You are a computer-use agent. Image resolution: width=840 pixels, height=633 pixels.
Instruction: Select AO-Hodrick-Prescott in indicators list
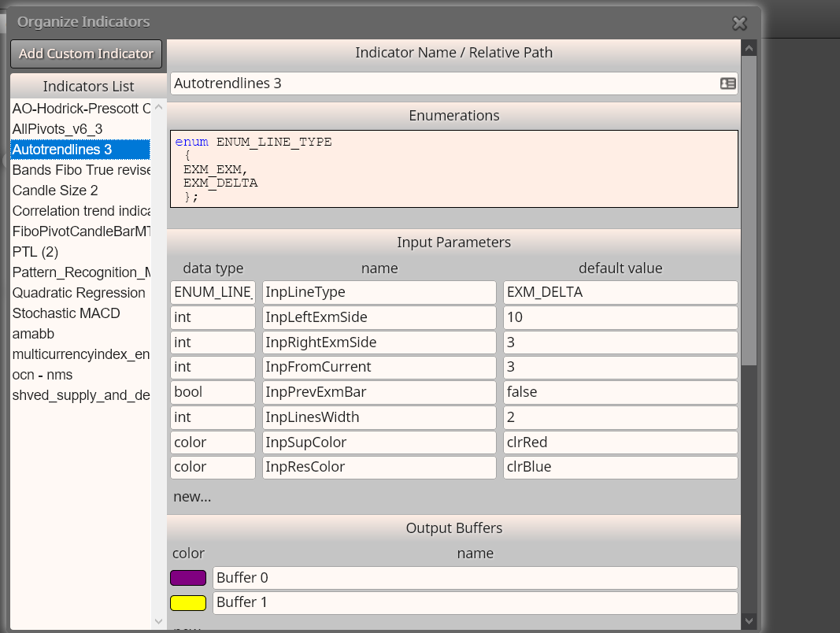81,108
